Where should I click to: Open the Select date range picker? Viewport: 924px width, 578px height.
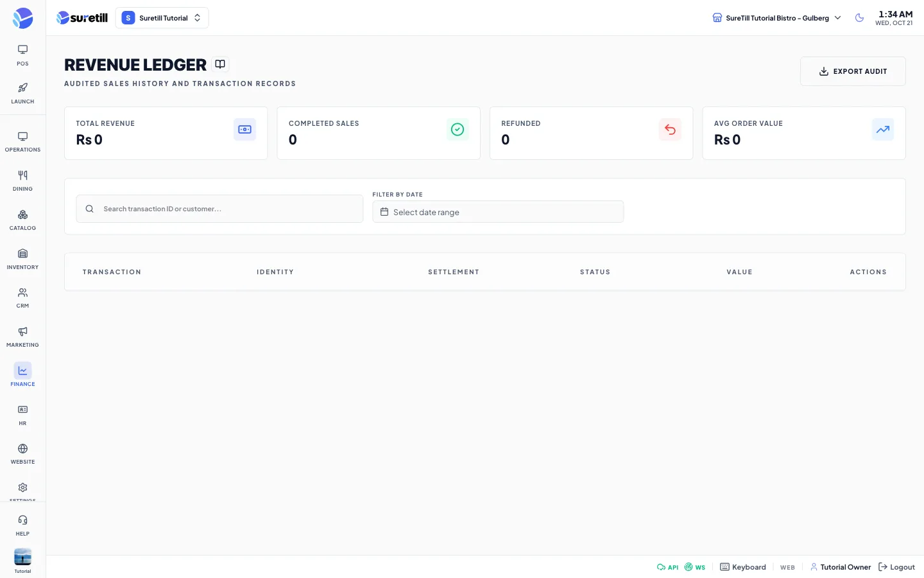click(498, 212)
